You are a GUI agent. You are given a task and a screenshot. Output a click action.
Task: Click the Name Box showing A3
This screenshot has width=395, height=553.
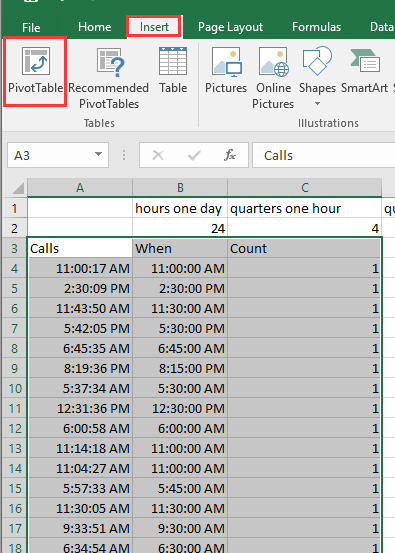coord(58,155)
